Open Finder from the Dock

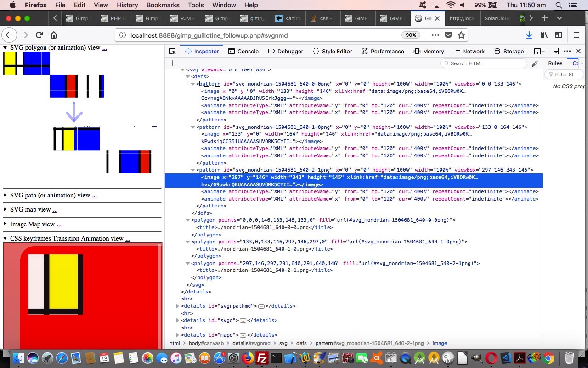pos(18,358)
